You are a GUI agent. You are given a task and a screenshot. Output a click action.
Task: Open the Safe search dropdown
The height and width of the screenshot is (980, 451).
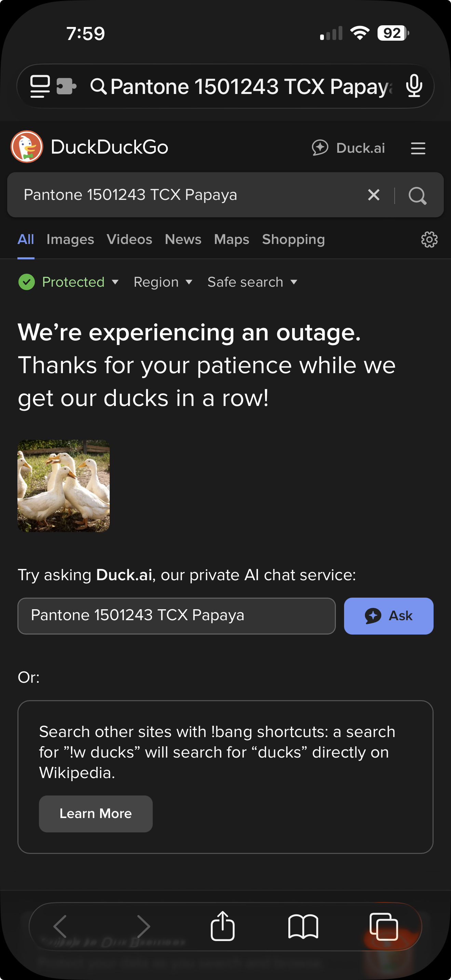(252, 282)
